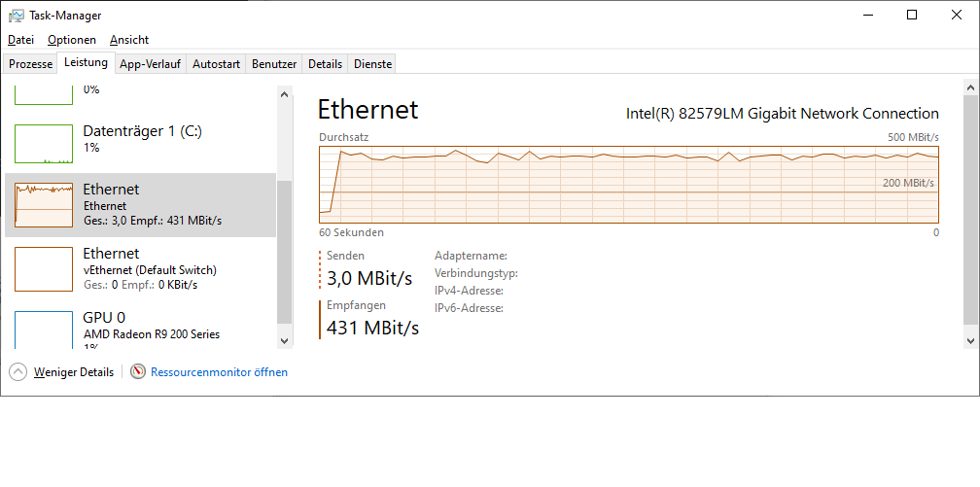The width and height of the screenshot is (980, 487).
Task: Select the active Ethernet throughput thumbnail
Action: click(45, 204)
